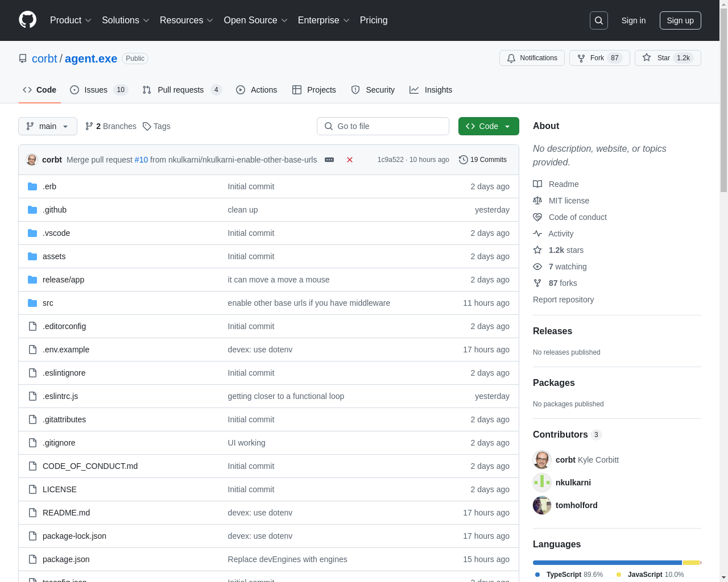Open the main branch selector dropdown
The width and height of the screenshot is (728, 582).
[x=48, y=126]
